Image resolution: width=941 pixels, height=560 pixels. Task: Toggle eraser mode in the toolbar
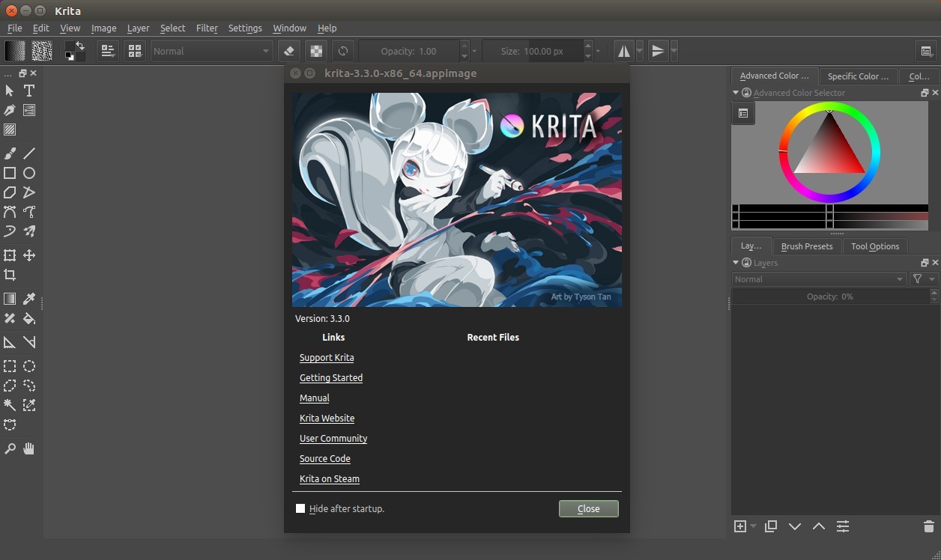click(288, 50)
